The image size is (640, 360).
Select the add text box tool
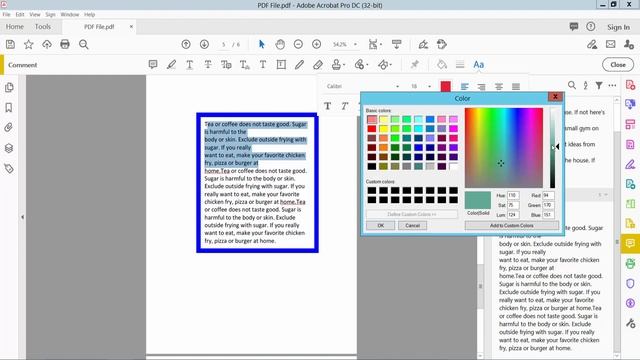click(281, 64)
